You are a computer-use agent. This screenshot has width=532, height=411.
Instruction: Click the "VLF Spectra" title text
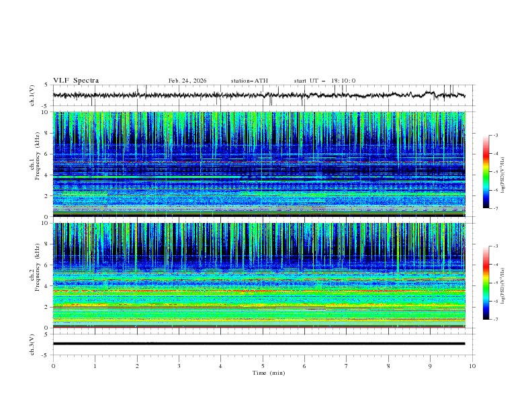[x=76, y=81]
